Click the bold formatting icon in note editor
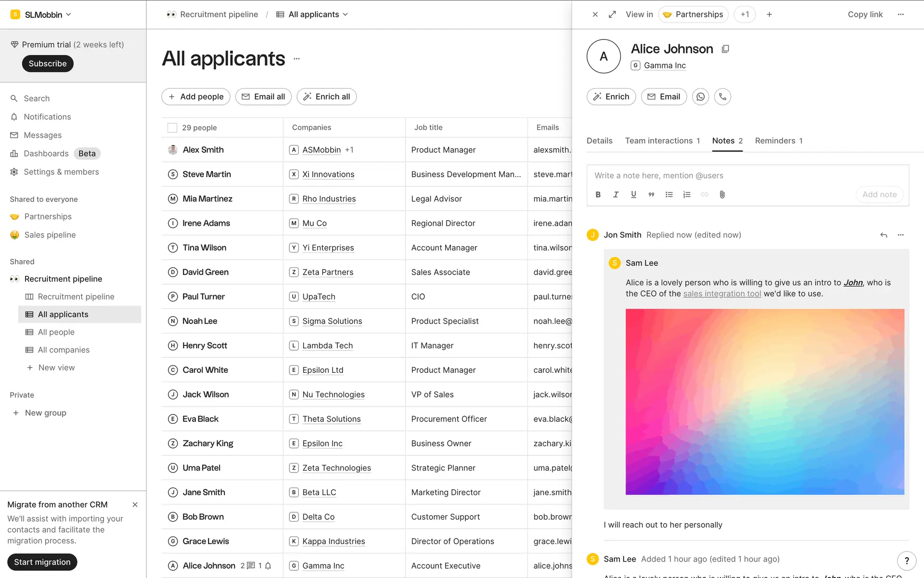This screenshot has height=578, width=924. (x=598, y=195)
